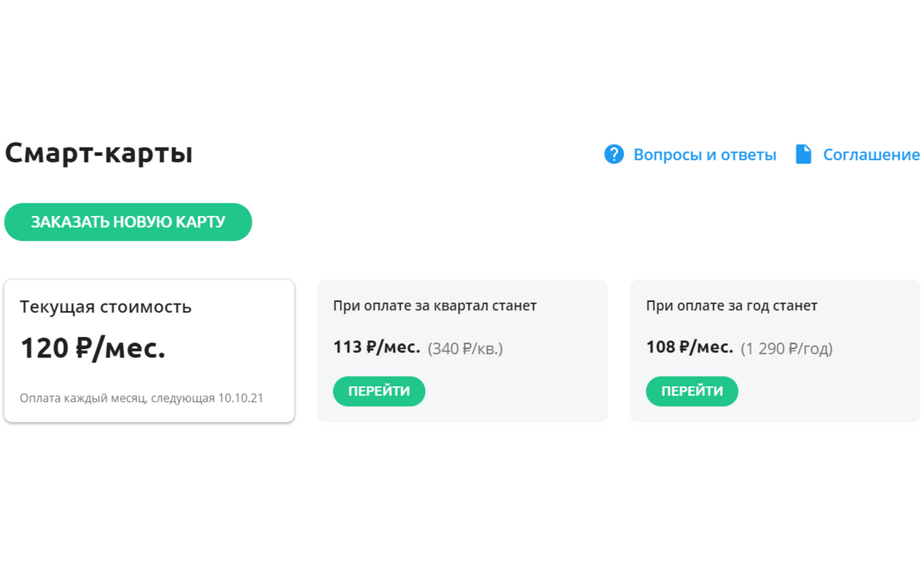Open the Вопросы и ответы link
924x563 pixels.
pos(705,154)
